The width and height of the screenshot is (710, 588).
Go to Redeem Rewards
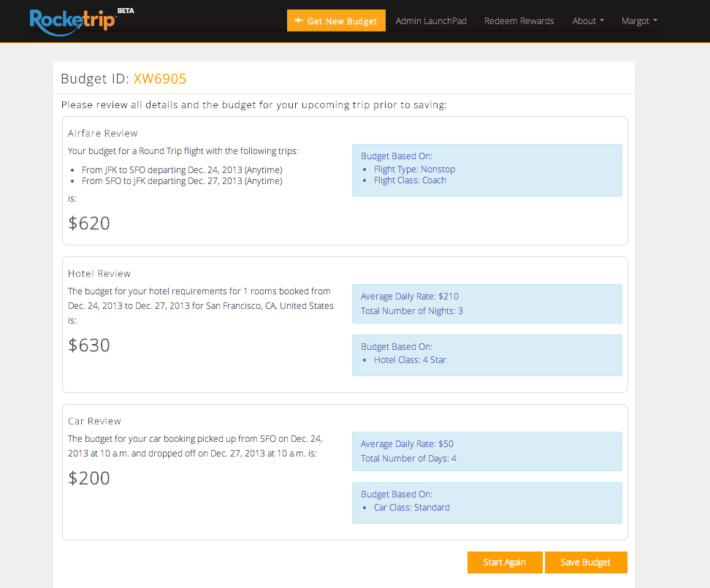[519, 21]
